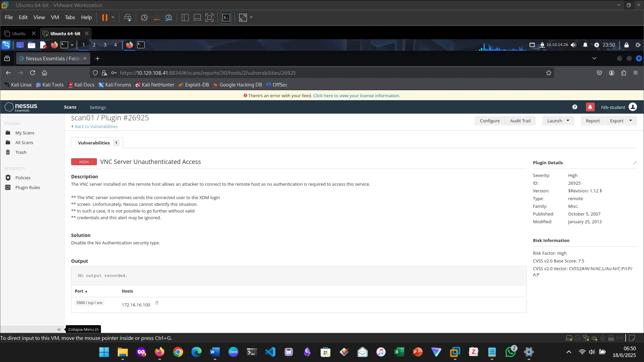Open the Nessus help question mark icon
The image size is (644, 362).
point(575,107)
